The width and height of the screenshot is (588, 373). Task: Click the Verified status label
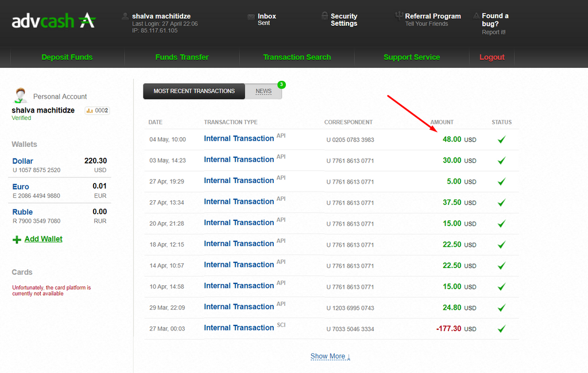click(21, 118)
